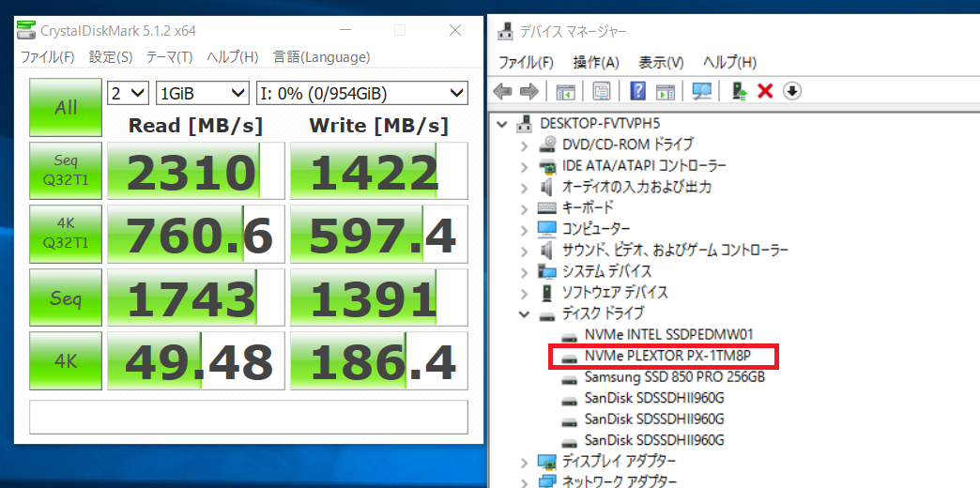Click the Forward arrow in Device Manager toolbar
Screen dimensions: 980x488
528,92
